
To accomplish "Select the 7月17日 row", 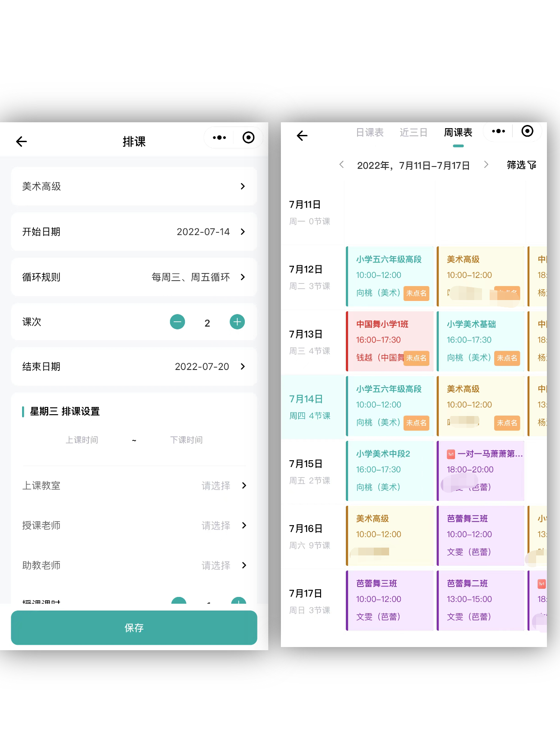I will 312,601.
